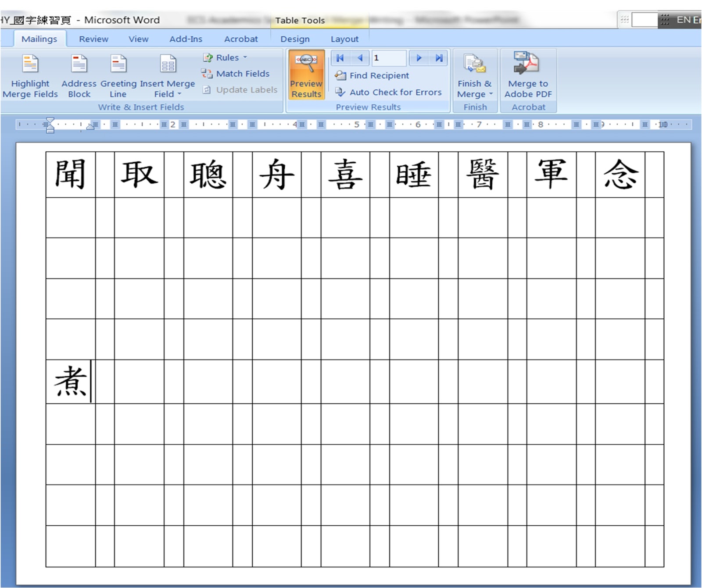Click the character 喜 in the table
Viewport: 702px width, 588px height.
[346, 175]
